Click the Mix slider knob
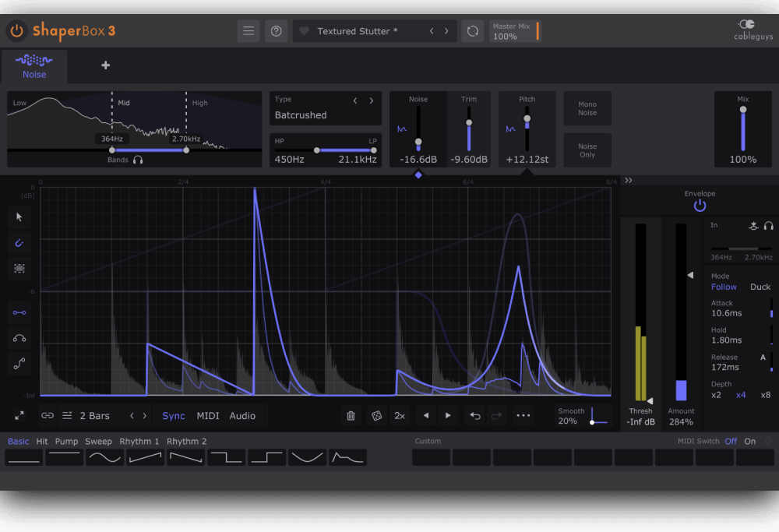779x532 pixels. click(x=742, y=110)
